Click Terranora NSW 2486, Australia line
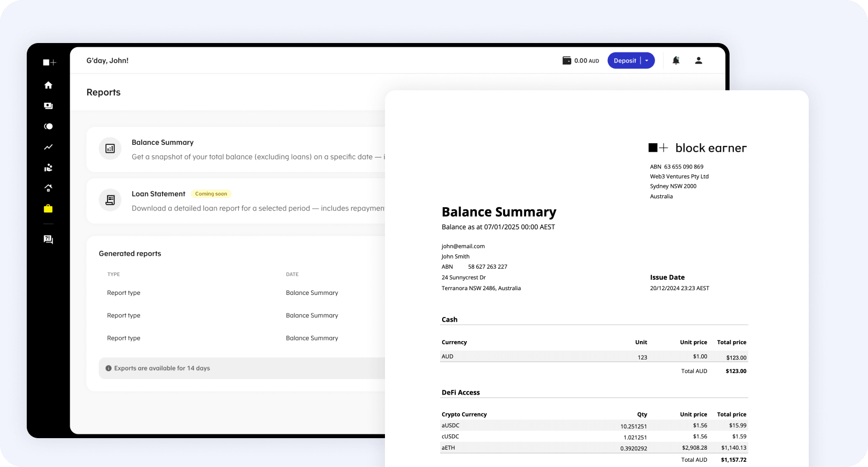The width and height of the screenshot is (868, 467). point(481,288)
